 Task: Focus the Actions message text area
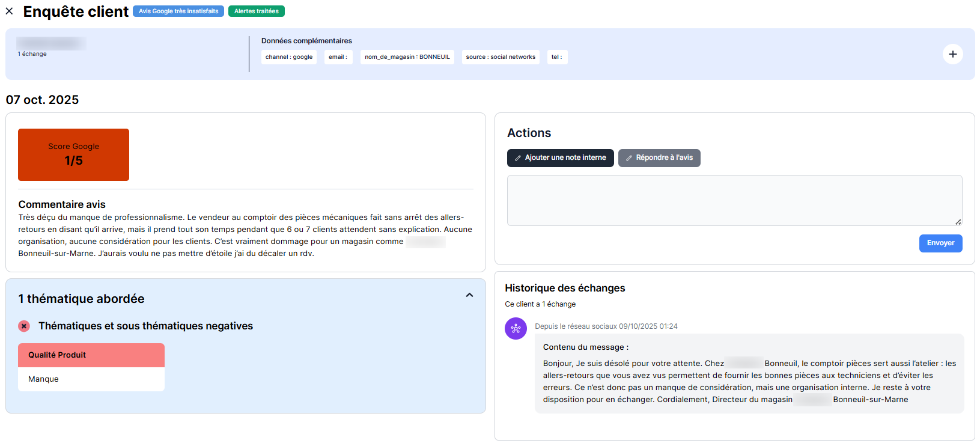pos(734,200)
